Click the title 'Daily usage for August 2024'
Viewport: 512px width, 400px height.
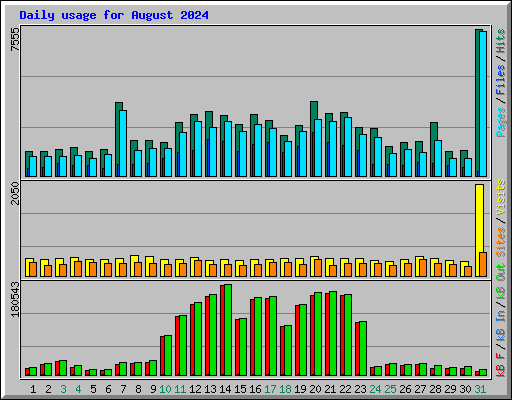pyautogui.click(x=114, y=15)
